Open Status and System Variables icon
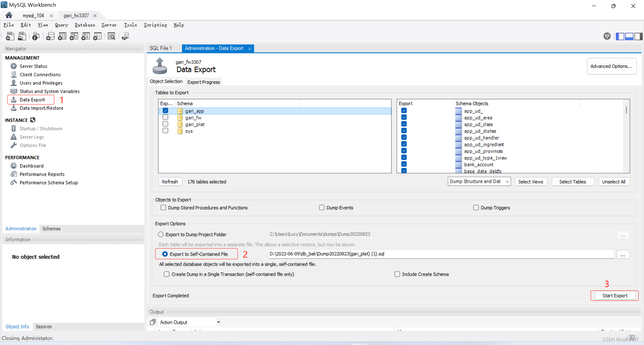 pos(14,91)
